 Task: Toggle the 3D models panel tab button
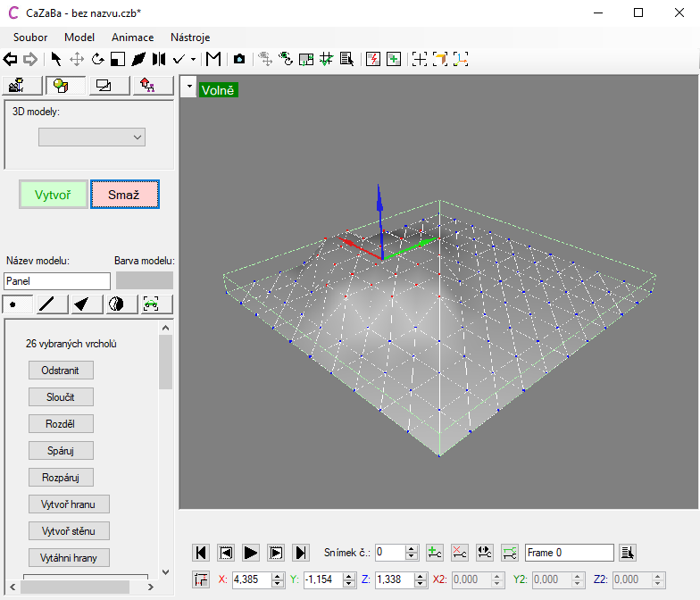click(62, 86)
